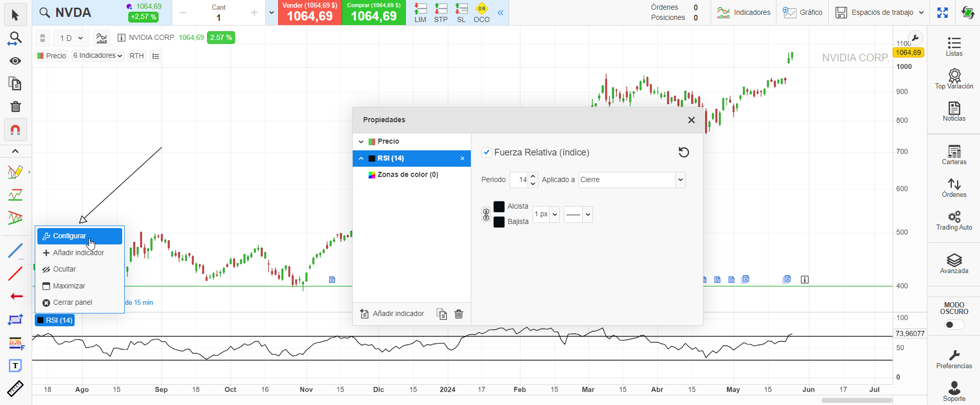Toggle Modo Oscuro switch

pos(954,325)
